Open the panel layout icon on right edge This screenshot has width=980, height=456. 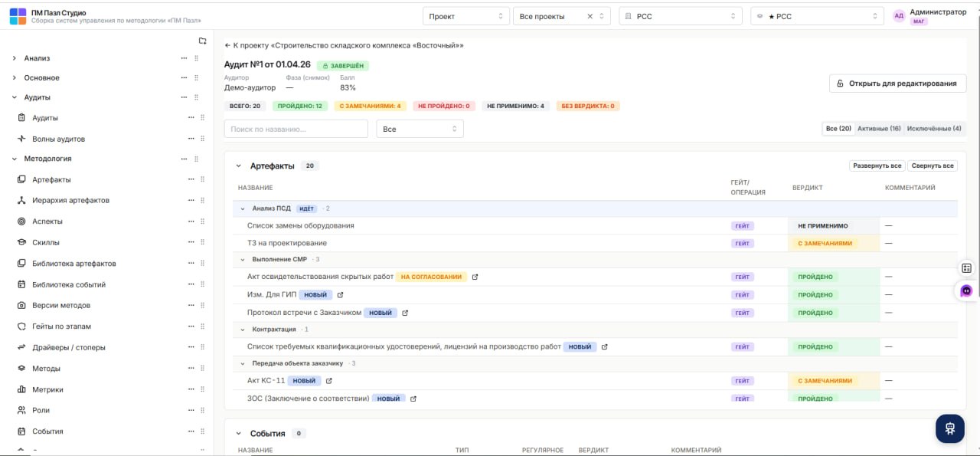point(966,268)
